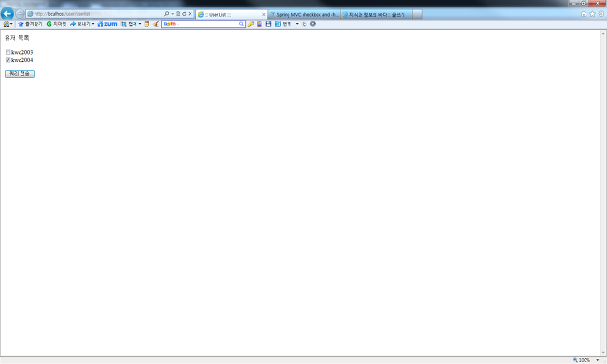Switch to the 글쓰기 browser tab

coord(376,14)
